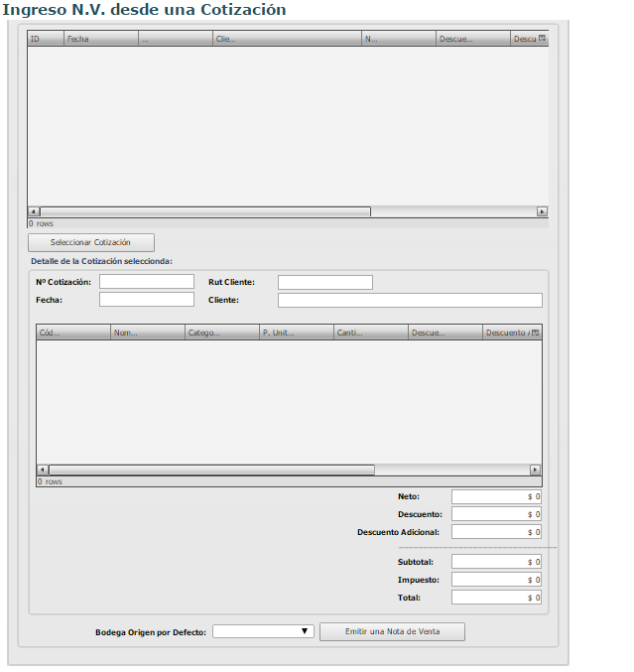Click horizontal scrollbar thumb of detail grid
Screen dimensions: 634x672
211,470
